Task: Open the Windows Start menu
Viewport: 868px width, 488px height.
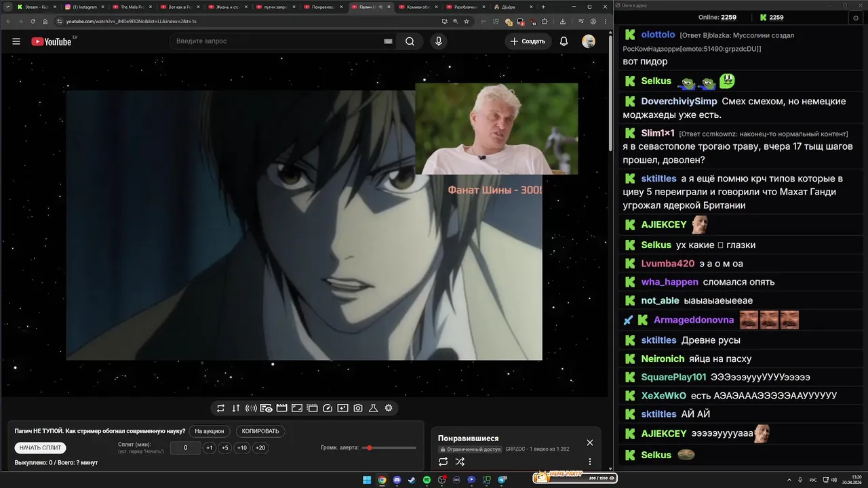Action: tap(367, 480)
